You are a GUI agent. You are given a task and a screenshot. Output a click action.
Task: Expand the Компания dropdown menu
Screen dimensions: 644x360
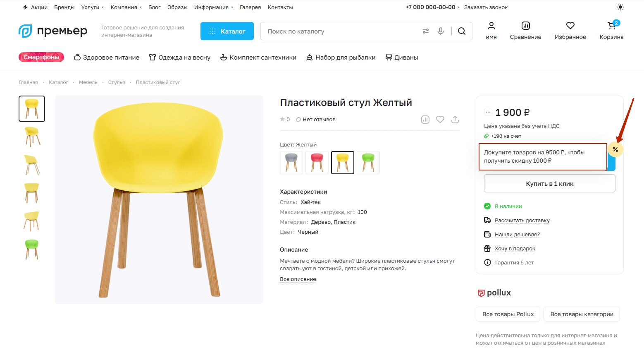(x=126, y=7)
